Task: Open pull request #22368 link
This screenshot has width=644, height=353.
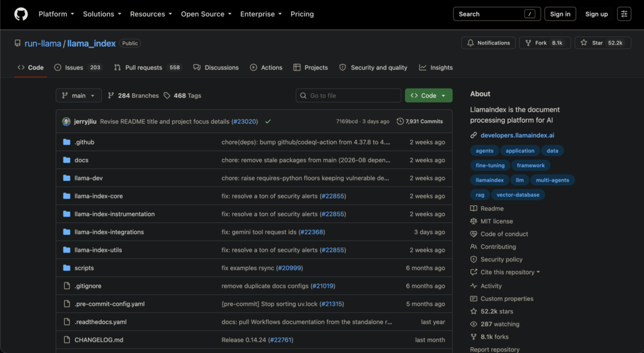Action: pyautogui.click(x=312, y=232)
